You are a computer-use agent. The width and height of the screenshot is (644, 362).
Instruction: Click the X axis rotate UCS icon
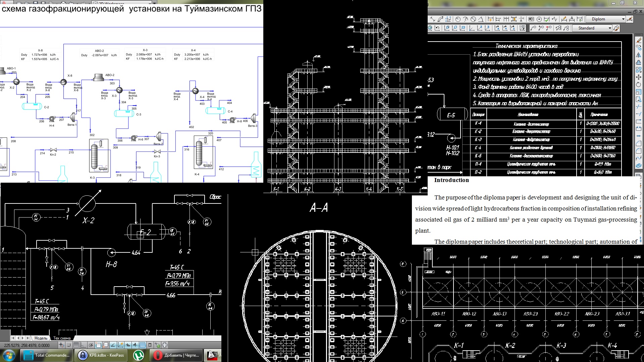pos(497,28)
